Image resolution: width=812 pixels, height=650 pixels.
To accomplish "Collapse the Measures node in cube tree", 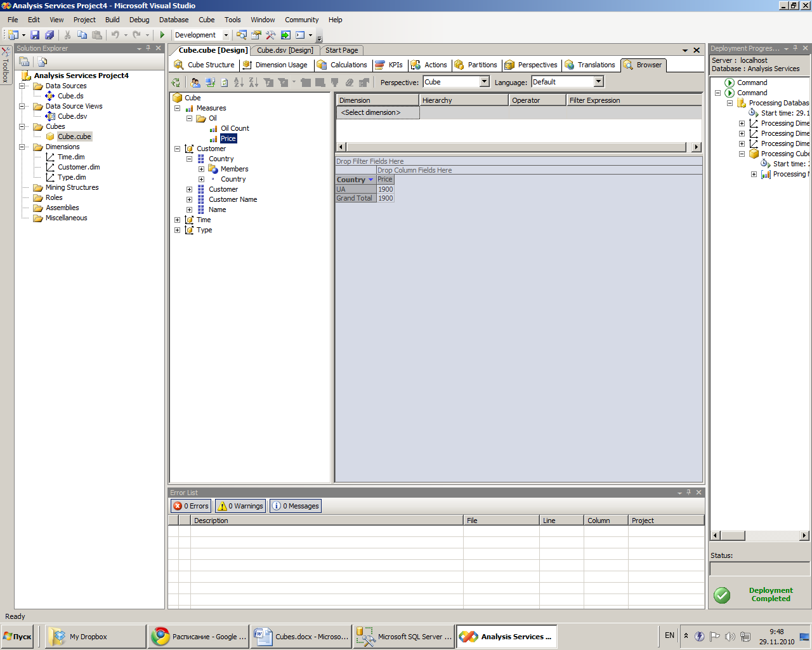I will pyautogui.click(x=177, y=108).
